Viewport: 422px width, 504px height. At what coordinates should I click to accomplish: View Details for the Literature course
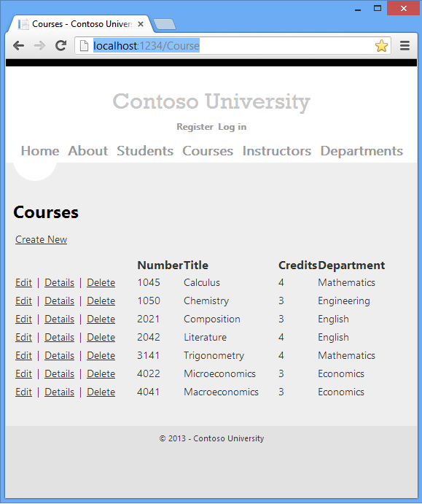[x=60, y=338]
